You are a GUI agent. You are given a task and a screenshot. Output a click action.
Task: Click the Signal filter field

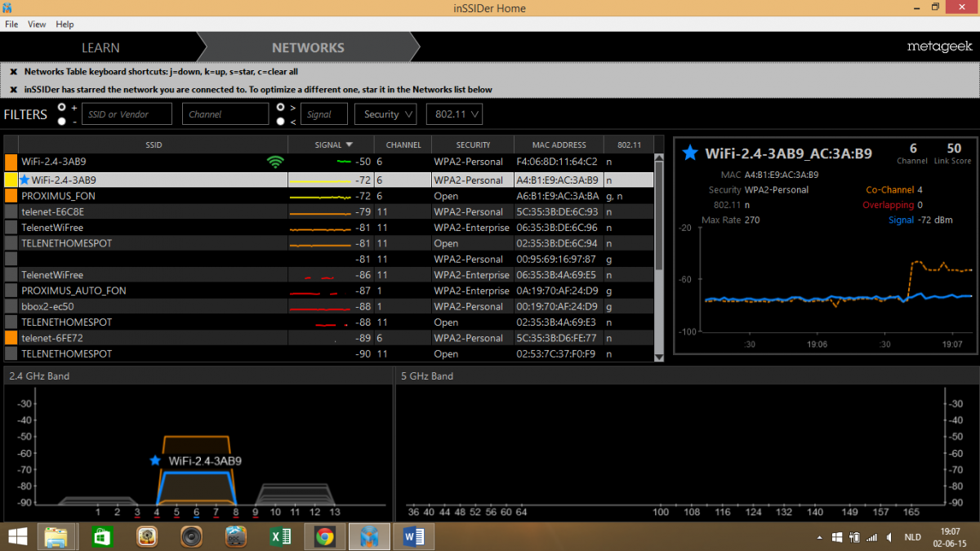tap(324, 114)
